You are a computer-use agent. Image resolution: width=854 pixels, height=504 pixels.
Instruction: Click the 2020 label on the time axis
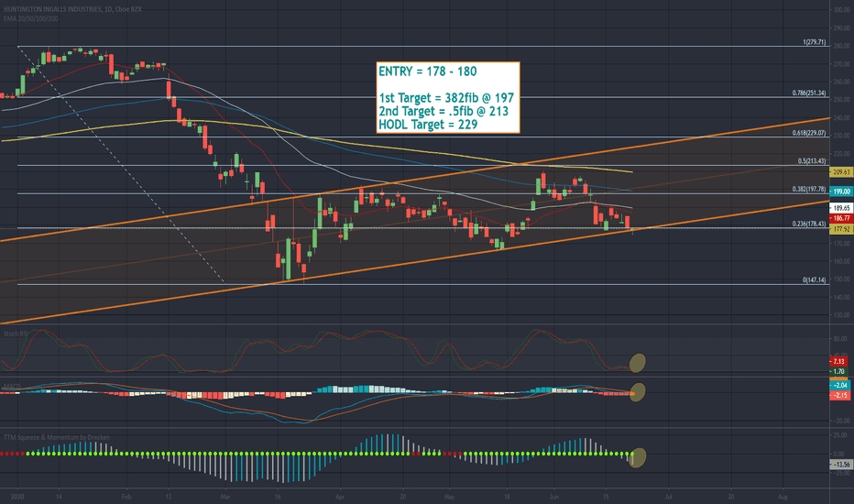tap(18, 497)
